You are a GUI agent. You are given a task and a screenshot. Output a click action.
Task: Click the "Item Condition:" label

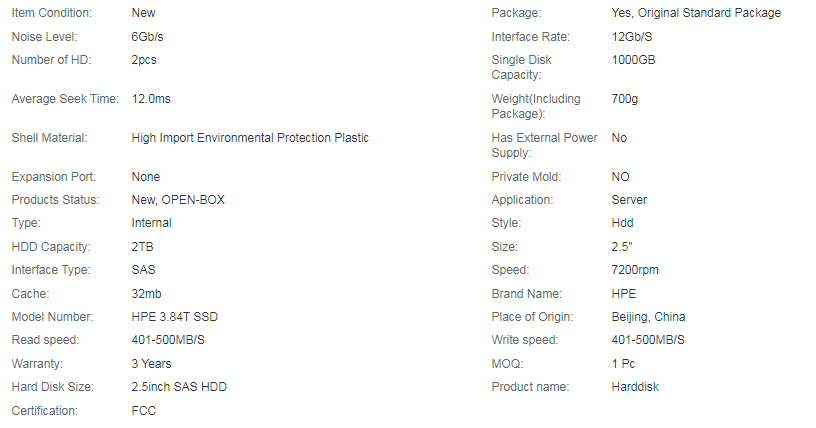tap(51, 13)
